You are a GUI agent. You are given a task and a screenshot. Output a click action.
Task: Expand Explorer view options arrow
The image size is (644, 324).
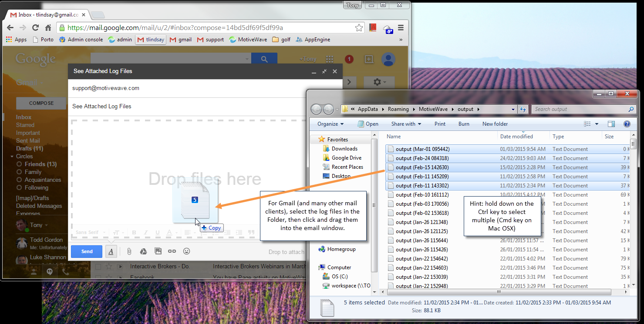[597, 124]
